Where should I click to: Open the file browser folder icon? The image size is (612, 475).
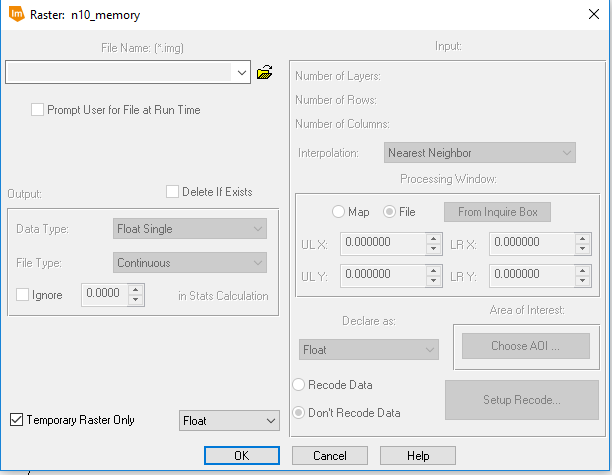[264, 72]
